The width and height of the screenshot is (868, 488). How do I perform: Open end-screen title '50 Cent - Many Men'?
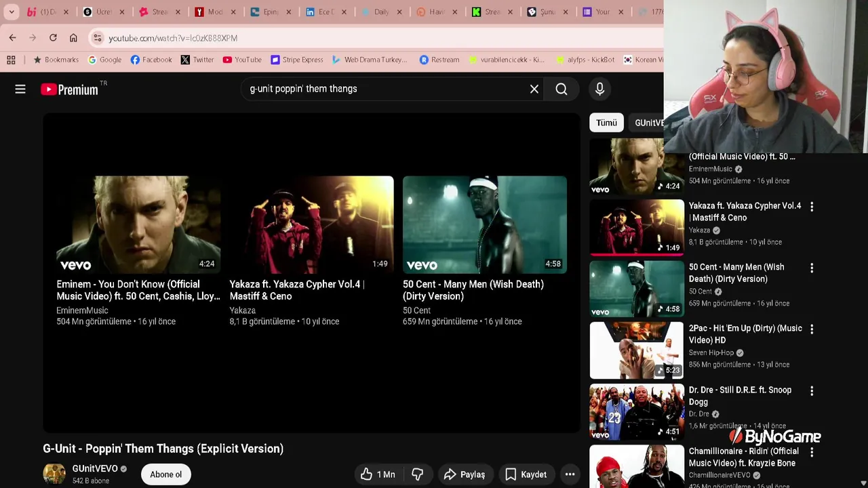(473, 290)
